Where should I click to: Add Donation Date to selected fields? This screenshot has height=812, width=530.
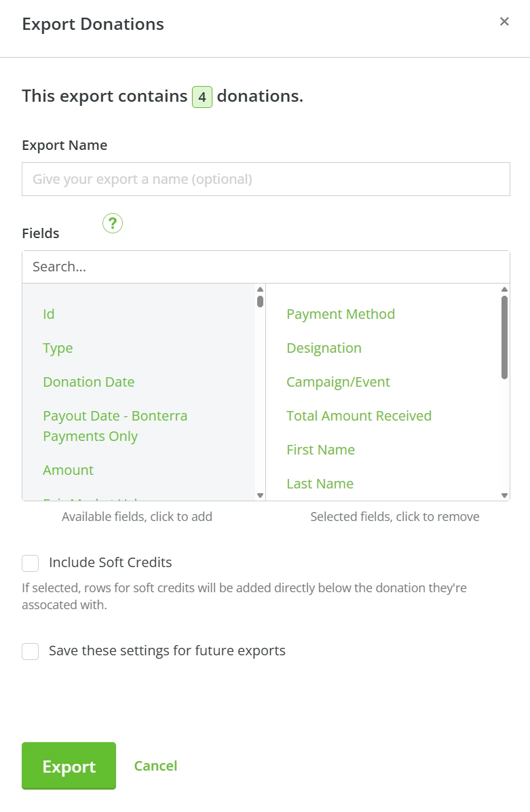[89, 382]
